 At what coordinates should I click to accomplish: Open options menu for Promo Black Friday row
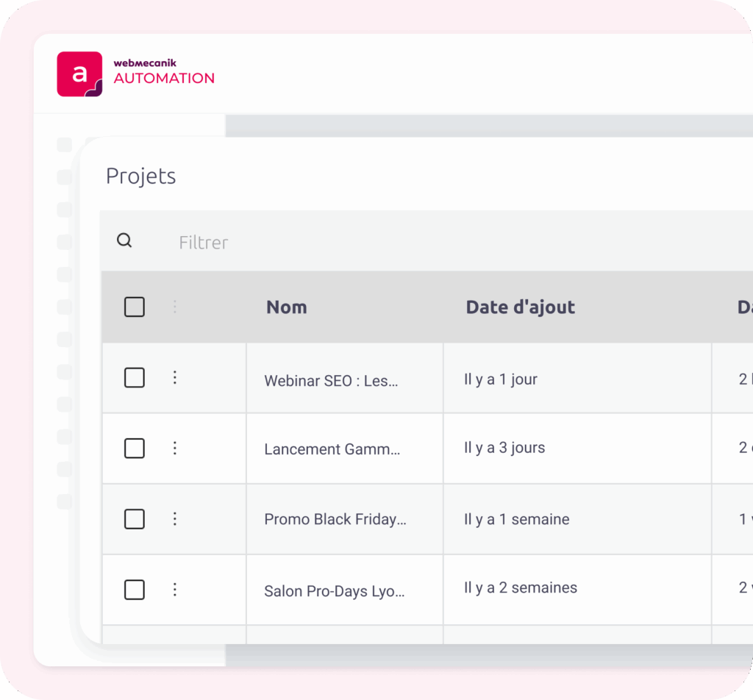click(x=175, y=519)
